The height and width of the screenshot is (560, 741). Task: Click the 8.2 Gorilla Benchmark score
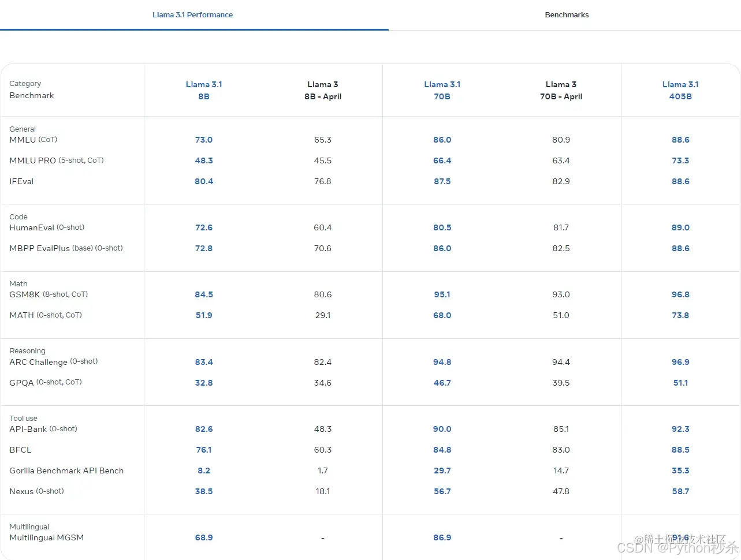204,471
